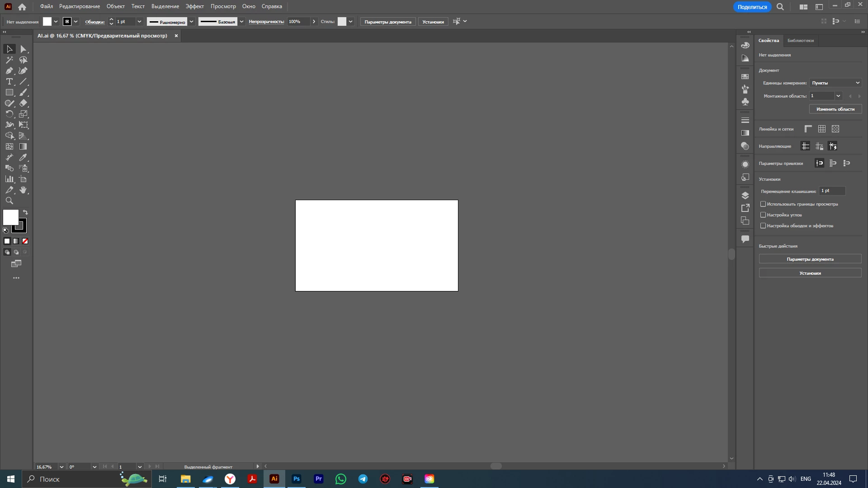Image resolution: width=868 pixels, height=488 pixels.
Task: Show the grid in Properties panel
Action: click(x=822, y=129)
